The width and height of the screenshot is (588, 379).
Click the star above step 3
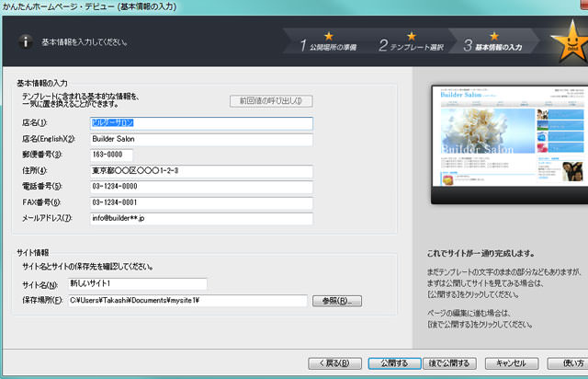point(494,36)
